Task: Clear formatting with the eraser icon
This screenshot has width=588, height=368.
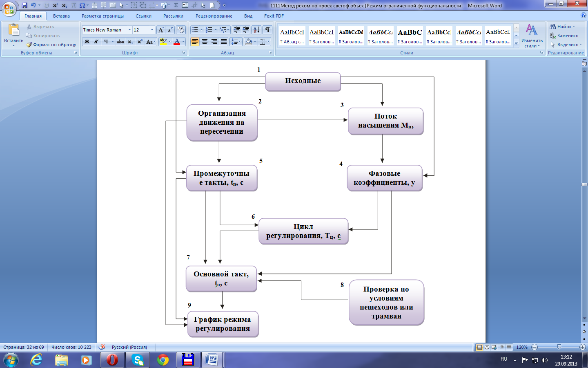Action: point(181,30)
